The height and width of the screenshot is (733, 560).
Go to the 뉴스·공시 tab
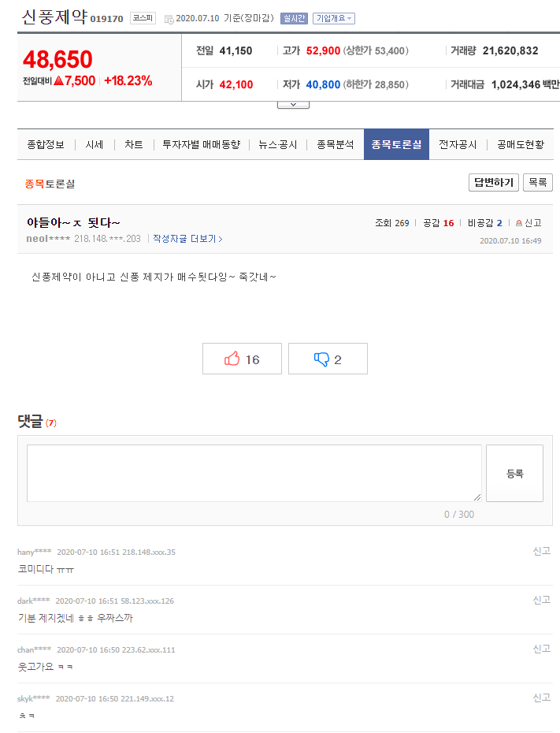tap(278, 144)
